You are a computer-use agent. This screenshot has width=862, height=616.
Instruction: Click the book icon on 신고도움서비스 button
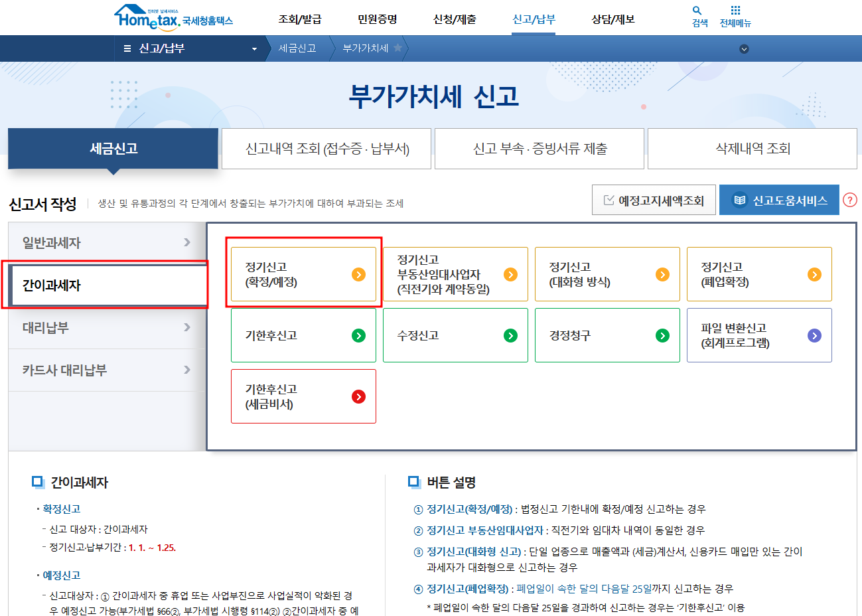(x=739, y=199)
